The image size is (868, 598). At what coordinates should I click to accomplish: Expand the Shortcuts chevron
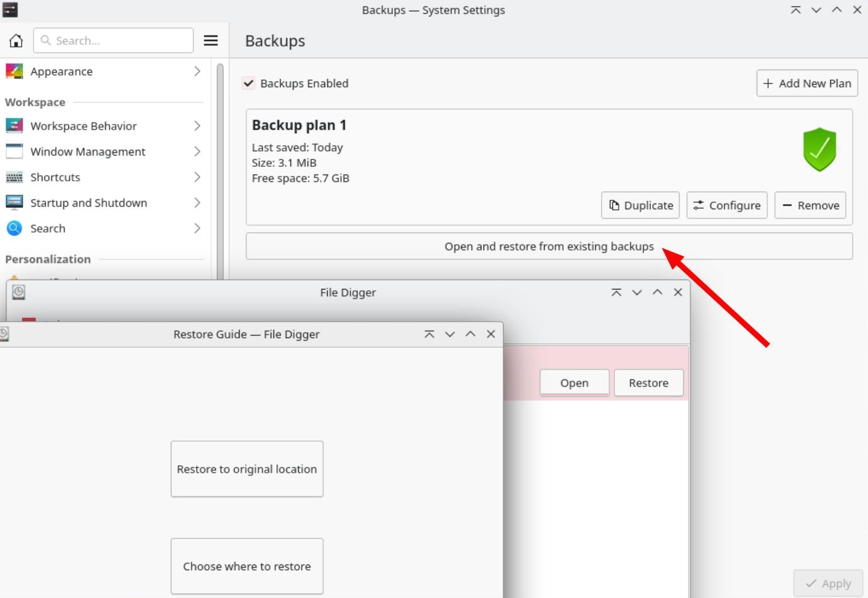(x=197, y=177)
